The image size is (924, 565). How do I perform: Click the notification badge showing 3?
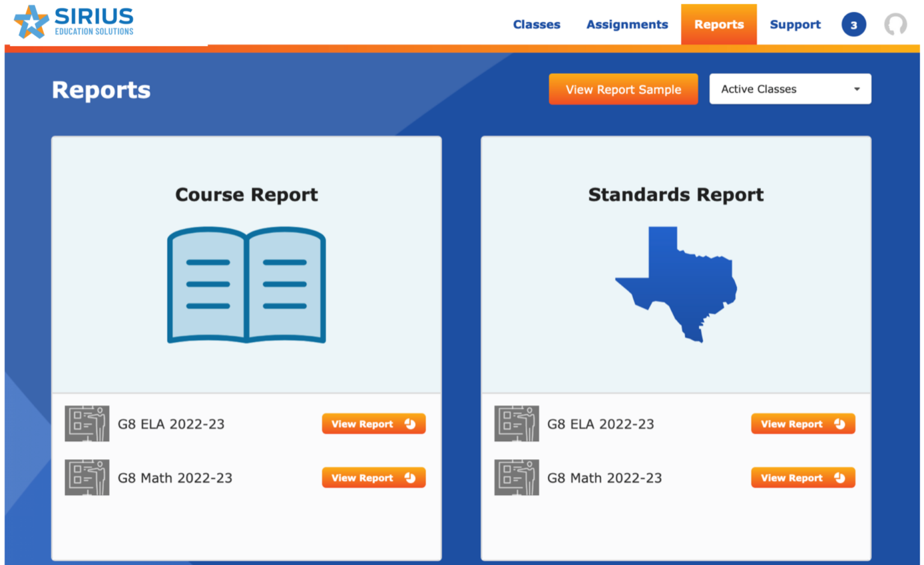coord(853,25)
